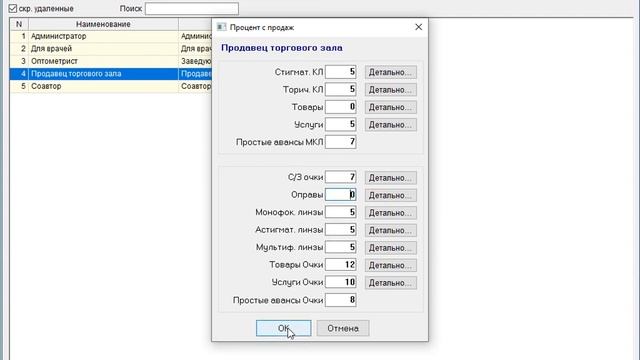
Task: Focus the Простые авансы Очки field
Action: pyautogui.click(x=341, y=300)
